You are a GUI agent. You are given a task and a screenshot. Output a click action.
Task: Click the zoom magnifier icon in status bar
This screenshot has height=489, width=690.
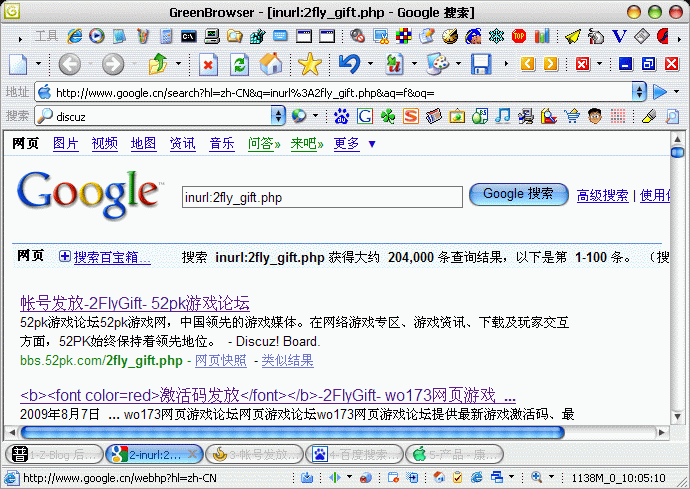536,477
